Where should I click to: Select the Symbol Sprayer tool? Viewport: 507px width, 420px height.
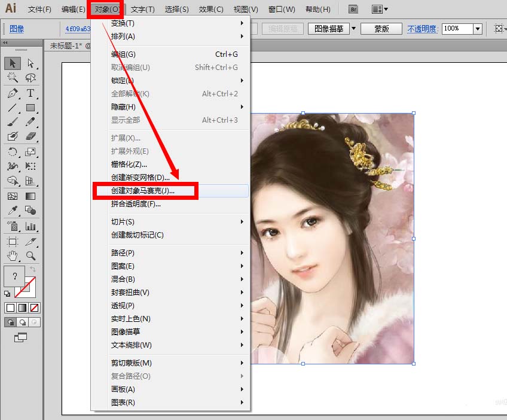[x=13, y=226]
